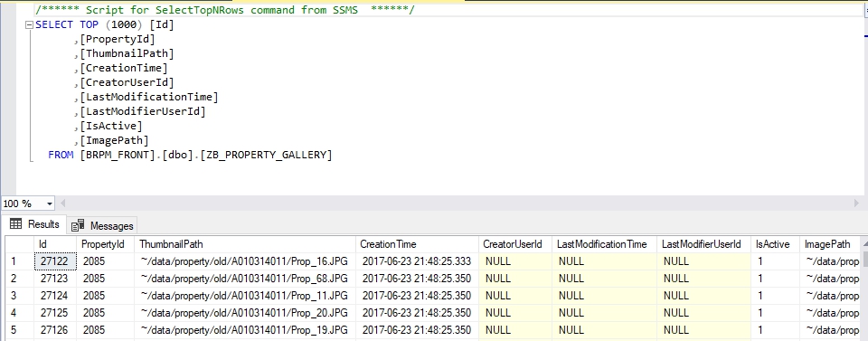
Task: Select row header 4 in results
Action: (20, 313)
